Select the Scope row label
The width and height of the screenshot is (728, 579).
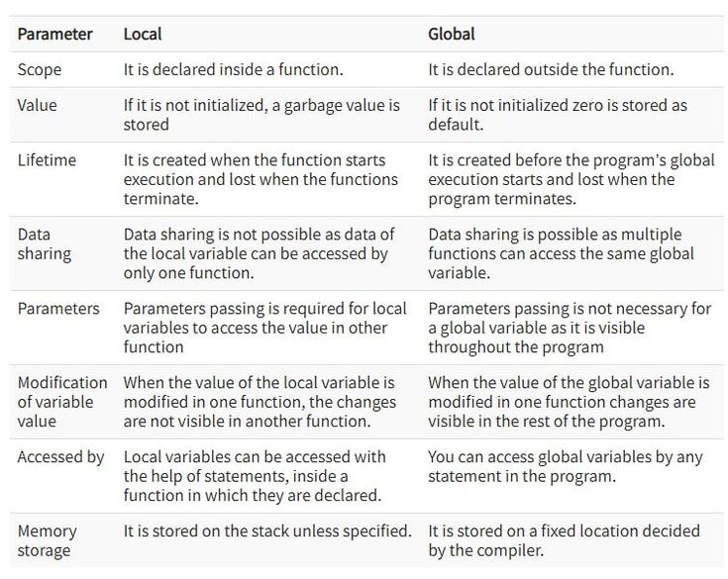click(x=40, y=70)
